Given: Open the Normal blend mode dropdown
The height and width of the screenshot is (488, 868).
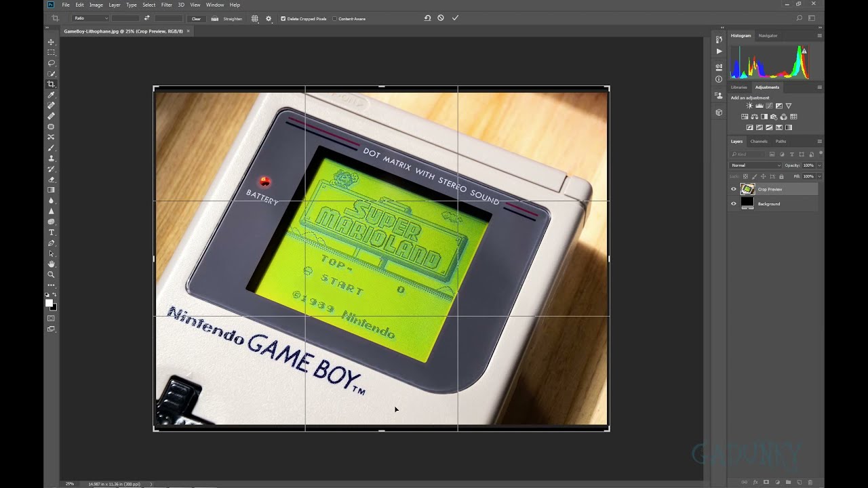Looking at the screenshot, I should point(755,165).
